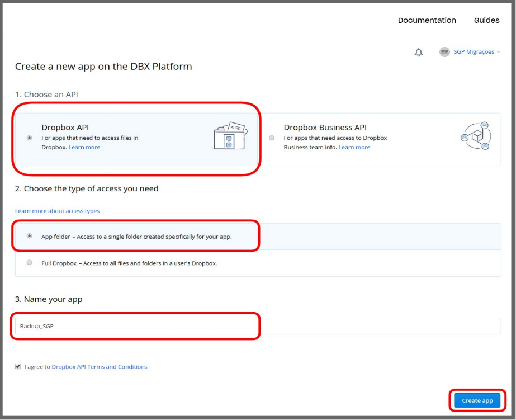
Task: Open Dropbox API Terms and Conditions link
Action: [99, 367]
